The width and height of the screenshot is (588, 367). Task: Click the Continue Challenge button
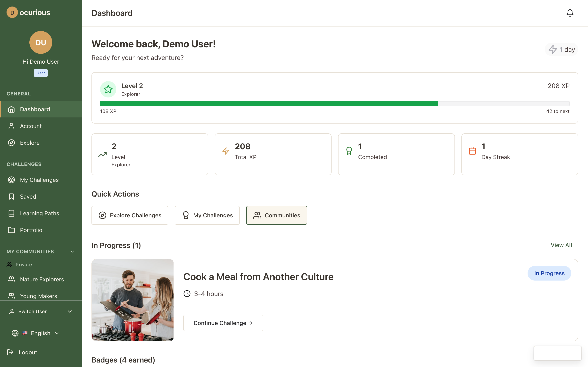pos(223,323)
